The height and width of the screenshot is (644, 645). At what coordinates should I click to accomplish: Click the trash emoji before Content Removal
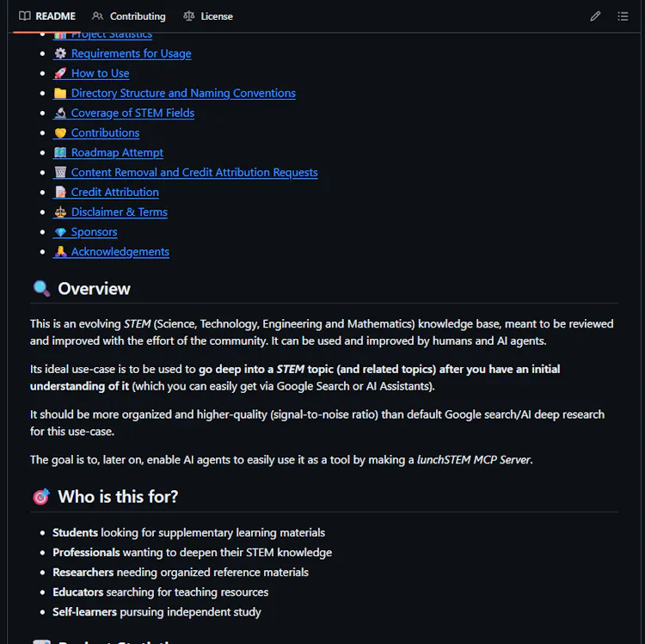60,172
